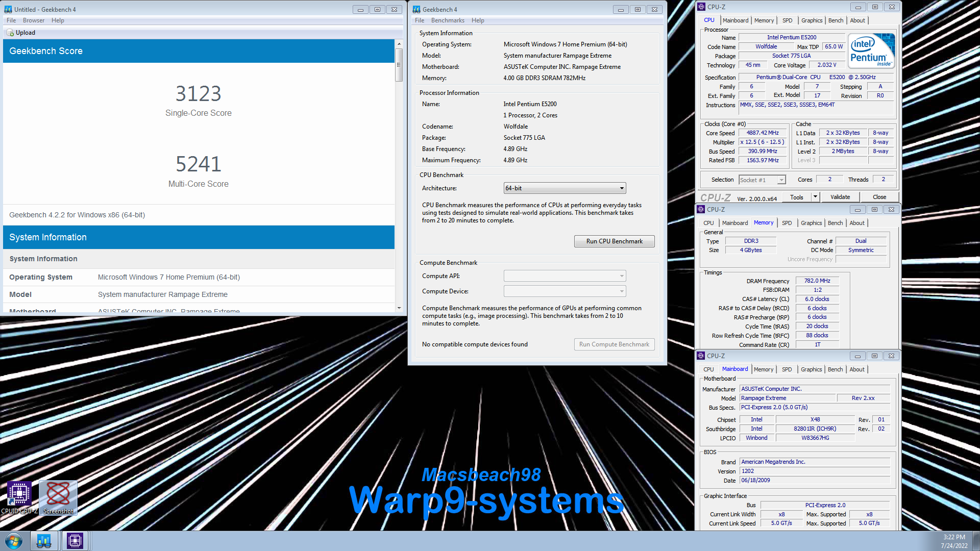The image size is (980, 551).
Task: Click the Validate button in CPU-Z
Action: coord(840,197)
